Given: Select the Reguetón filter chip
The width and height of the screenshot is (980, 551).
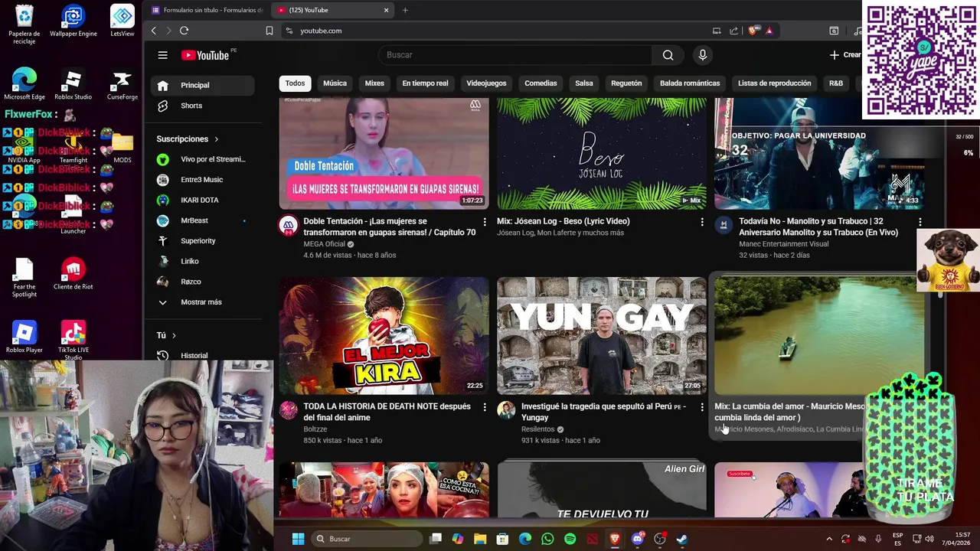Looking at the screenshot, I should (x=626, y=83).
